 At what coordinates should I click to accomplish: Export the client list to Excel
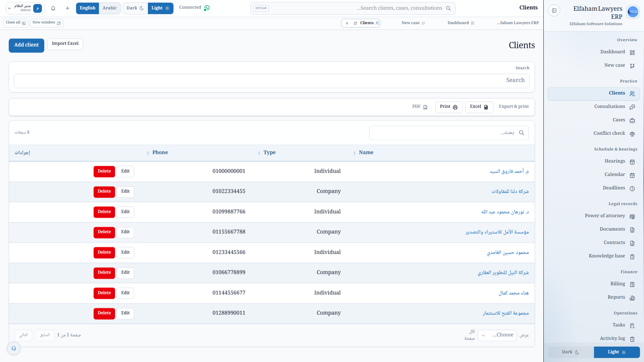[479, 107]
